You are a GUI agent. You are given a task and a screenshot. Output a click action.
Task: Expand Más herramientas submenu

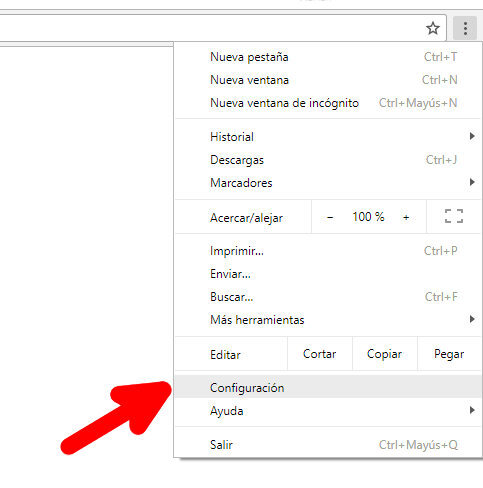tap(328, 320)
